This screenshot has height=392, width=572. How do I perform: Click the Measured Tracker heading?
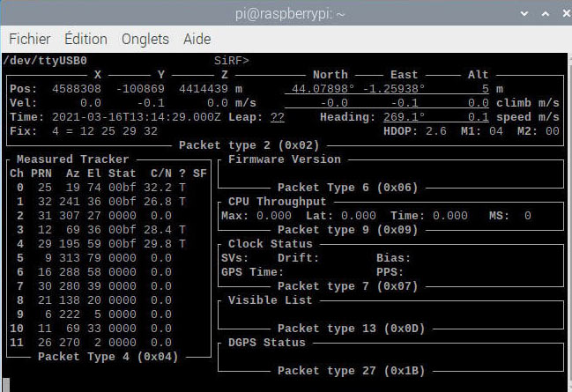click(x=73, y=159)
